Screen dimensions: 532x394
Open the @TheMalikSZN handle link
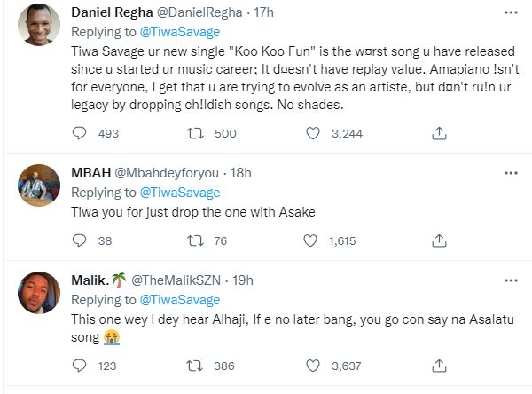[182, 280]
